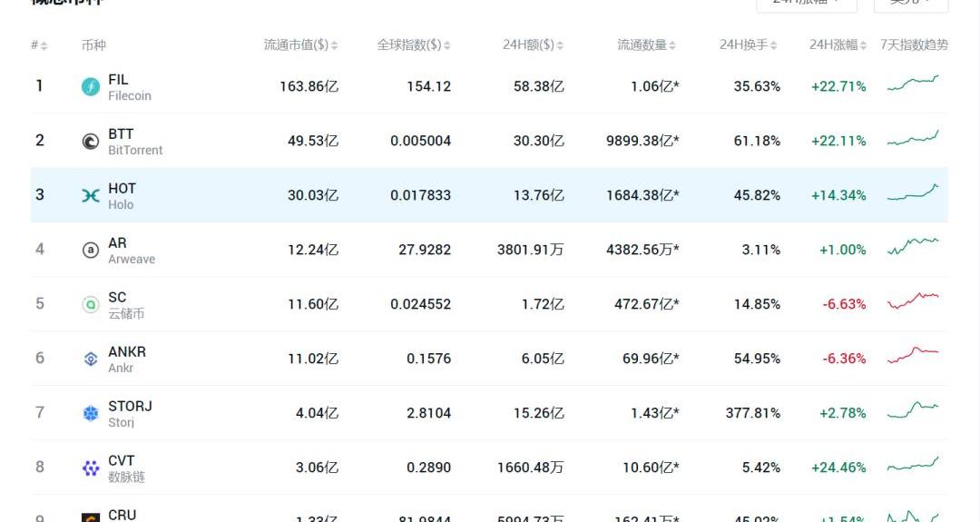This screenshot has width=980, height=522.
Task: Open the HOT Holo coin page
Action: tap(122, 196)
